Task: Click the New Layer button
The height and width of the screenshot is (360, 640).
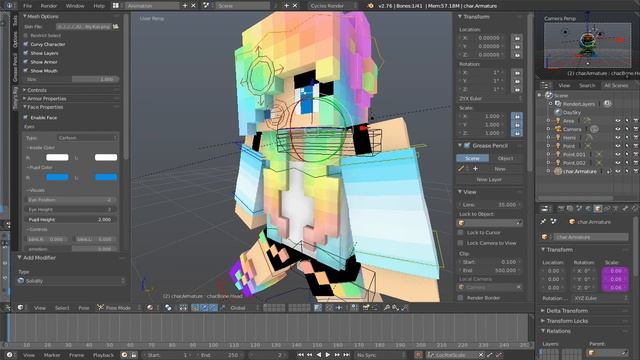Action: [x=489, y=180]
